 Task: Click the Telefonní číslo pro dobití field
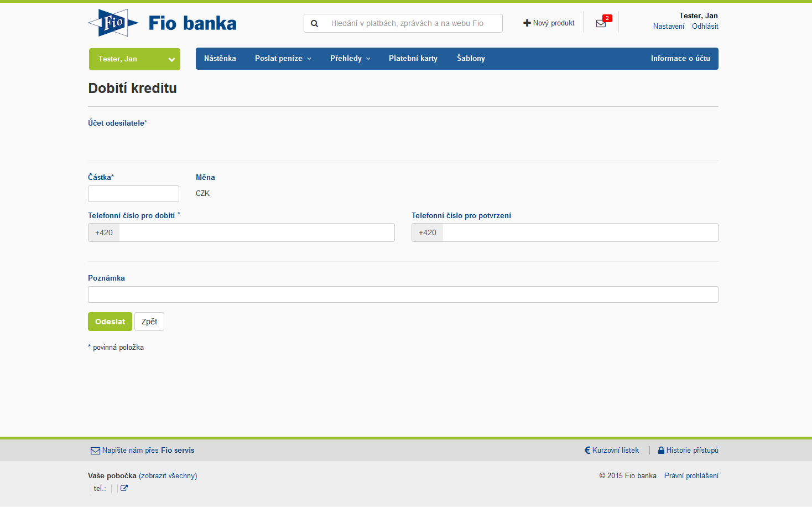pyautogui.click(x=257, y=232)
